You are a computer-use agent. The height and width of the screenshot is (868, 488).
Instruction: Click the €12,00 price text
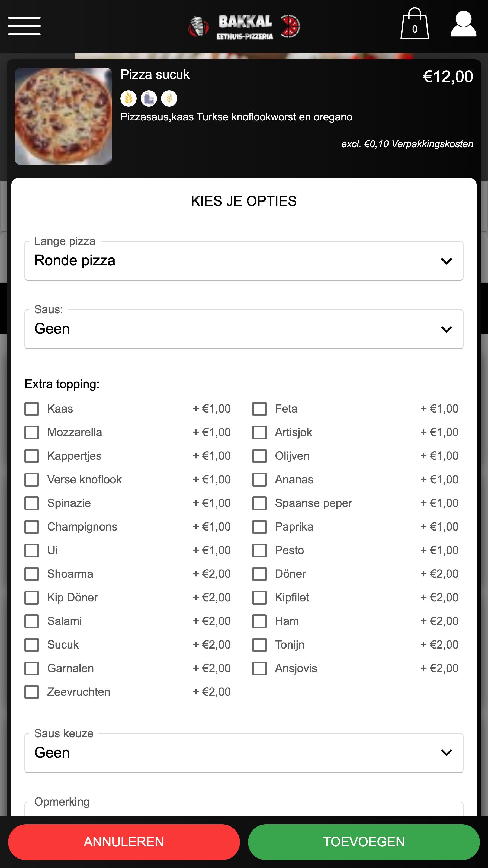click(448, 76)
